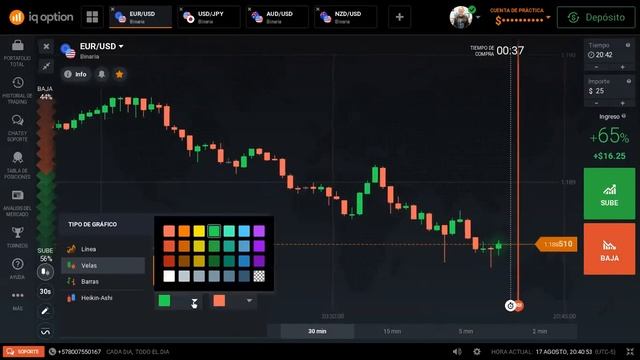
Task: Switch to the AUD/USD tab
Action: 277,17
